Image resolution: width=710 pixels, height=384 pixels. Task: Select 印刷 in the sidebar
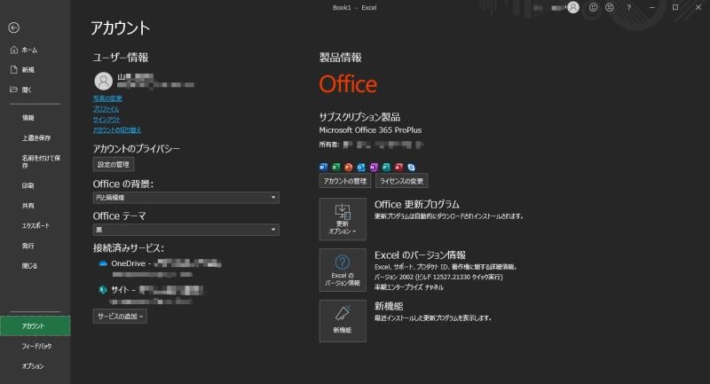pyautogui.click(x=28, y=186)
